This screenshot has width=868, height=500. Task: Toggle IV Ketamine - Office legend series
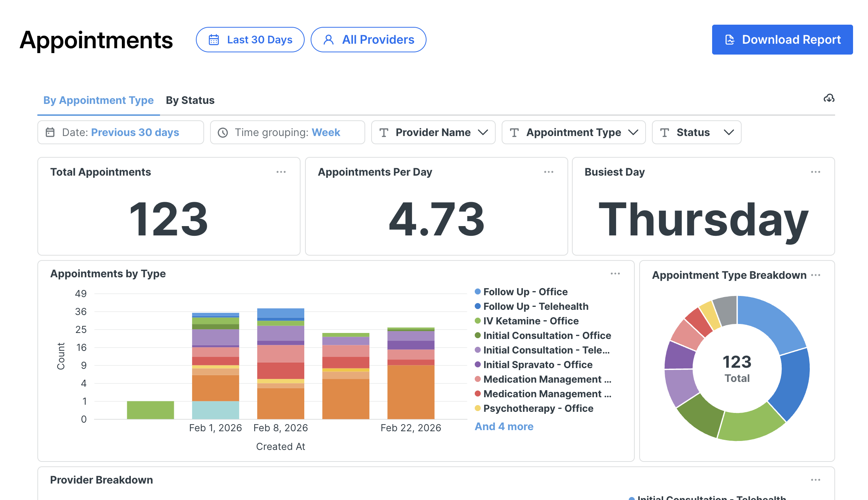tap(526, 321)
